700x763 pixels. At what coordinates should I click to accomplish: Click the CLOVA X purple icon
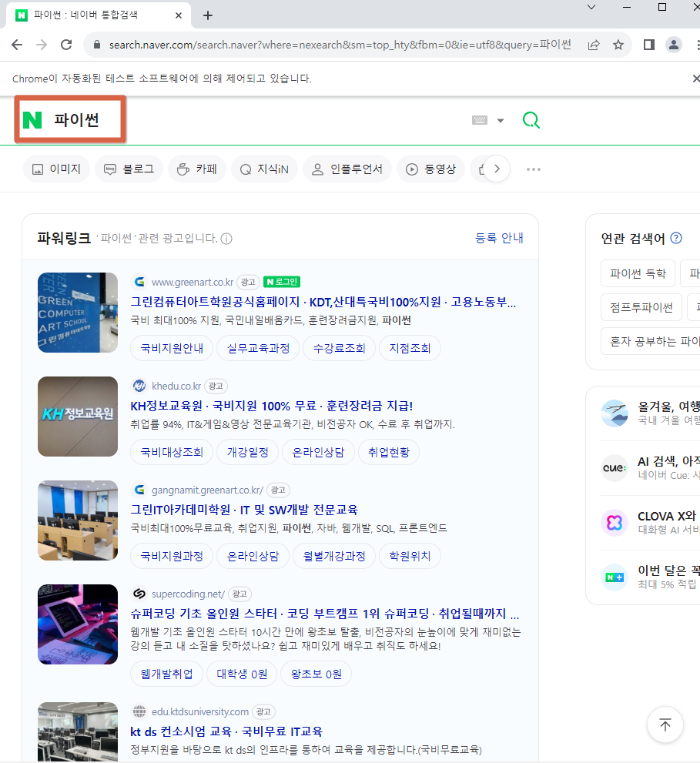(615, 523)
